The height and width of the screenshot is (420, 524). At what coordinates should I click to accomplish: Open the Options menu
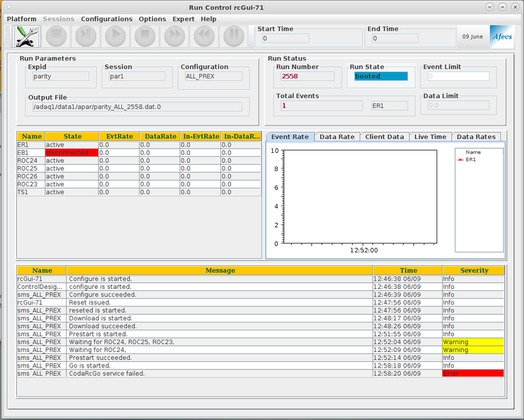[152, 19]
